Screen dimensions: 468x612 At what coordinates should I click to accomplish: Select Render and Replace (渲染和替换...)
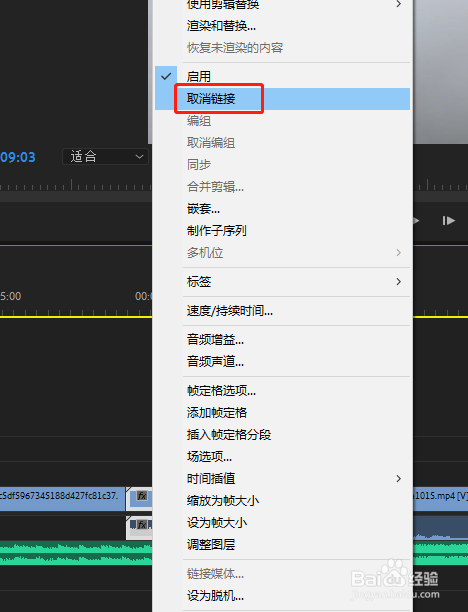pos(283,26)
